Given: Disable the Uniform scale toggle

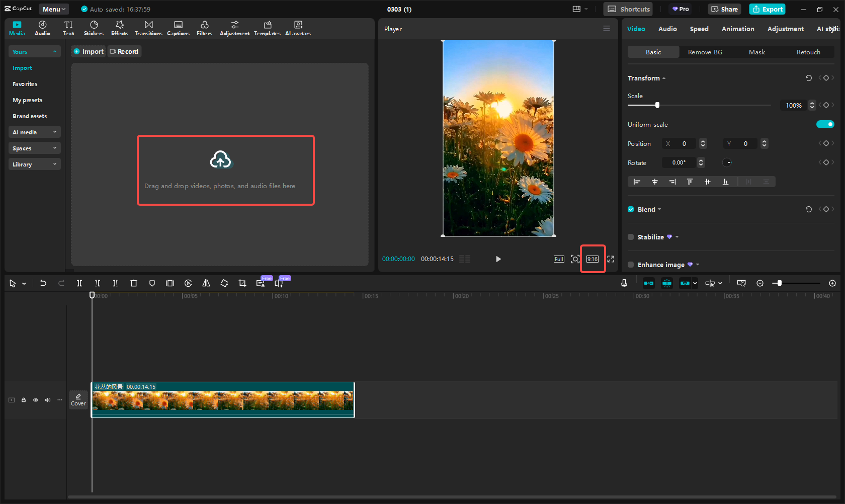Looking at the screenshot, I should click(825, 124).
